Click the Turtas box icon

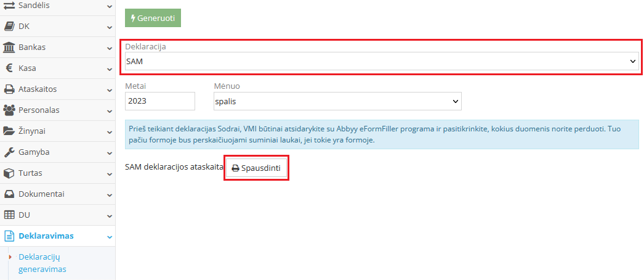click(x=9, y=173)
